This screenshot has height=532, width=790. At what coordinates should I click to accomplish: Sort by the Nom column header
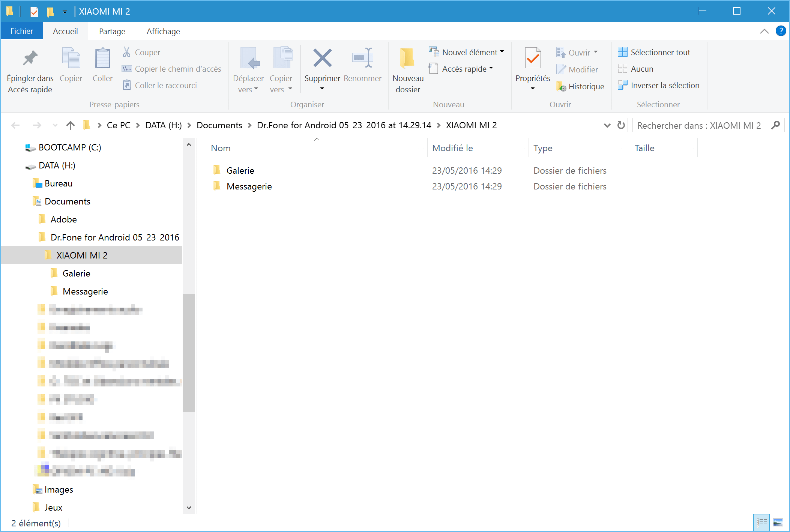221,148
